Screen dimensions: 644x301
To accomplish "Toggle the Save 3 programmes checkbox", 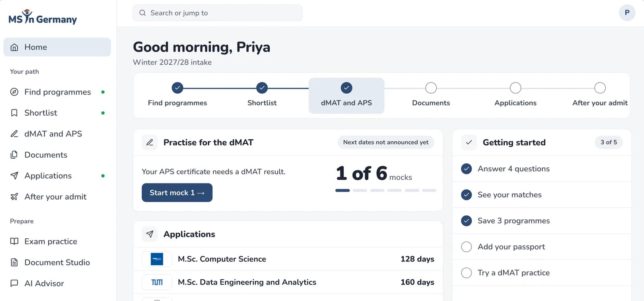I will pos(466,221).
